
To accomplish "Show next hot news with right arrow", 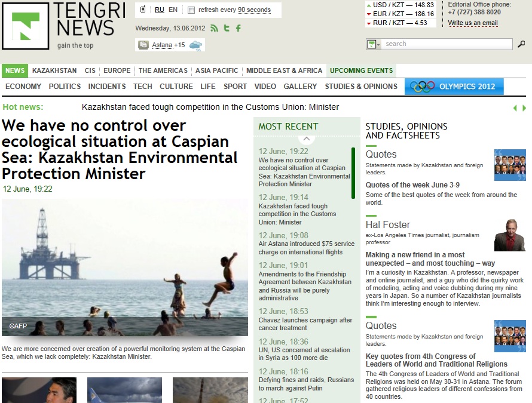I will click(x=525, y=107).
